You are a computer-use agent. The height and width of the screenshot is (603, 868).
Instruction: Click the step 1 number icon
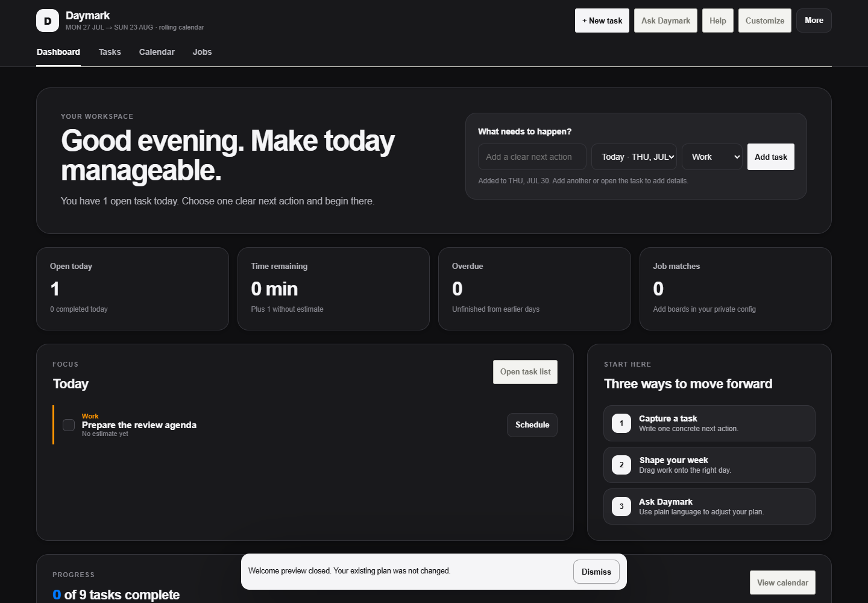[x=621, y=423]
